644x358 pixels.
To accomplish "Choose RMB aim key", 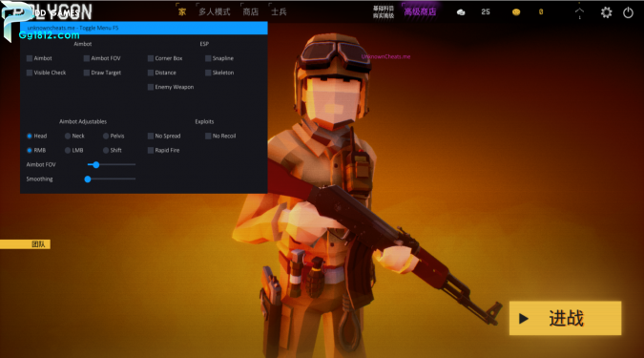I will coord(30,151).
